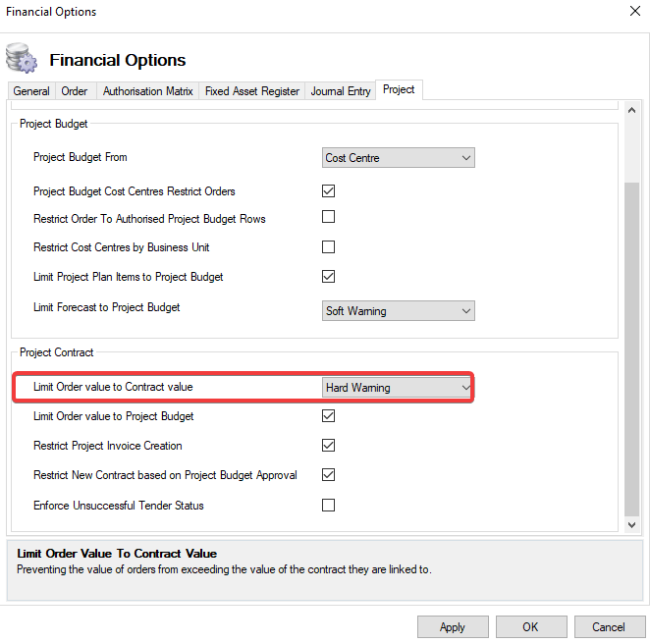
Task: Switch to the General tab
Action: tap(31, 91)
